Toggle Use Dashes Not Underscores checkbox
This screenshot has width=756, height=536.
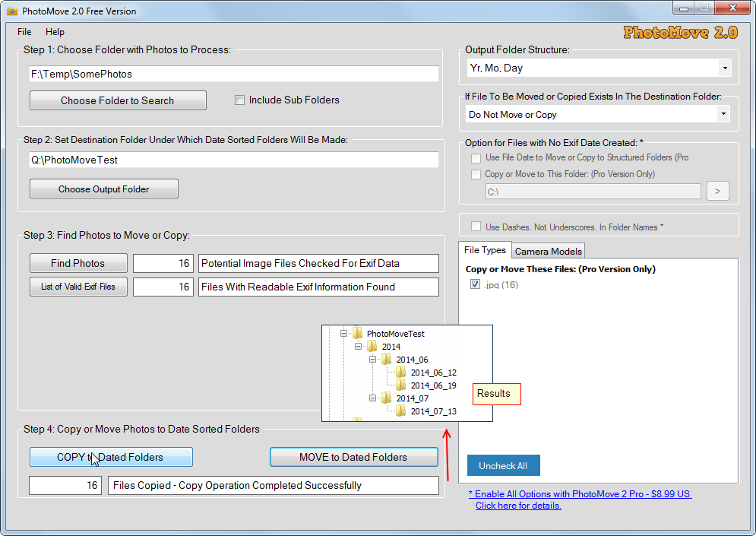[x=476, y=227]
